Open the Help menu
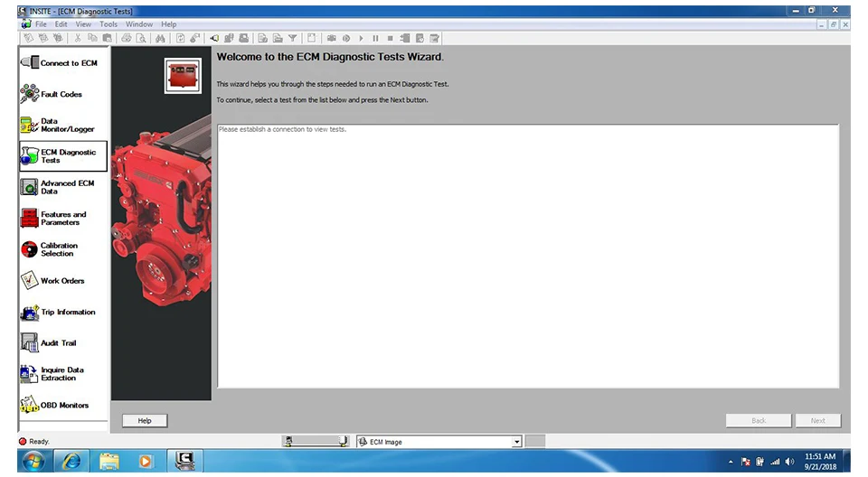The height and width of the screenshot is (477, 868). [169, 24]
